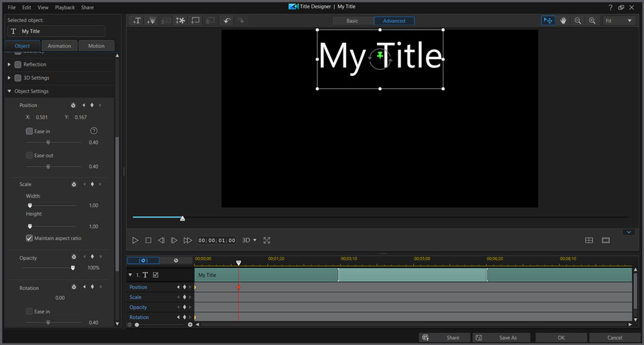644x345 pixels.
Task: Click the Save As button
Action: (x=501, y=338)
